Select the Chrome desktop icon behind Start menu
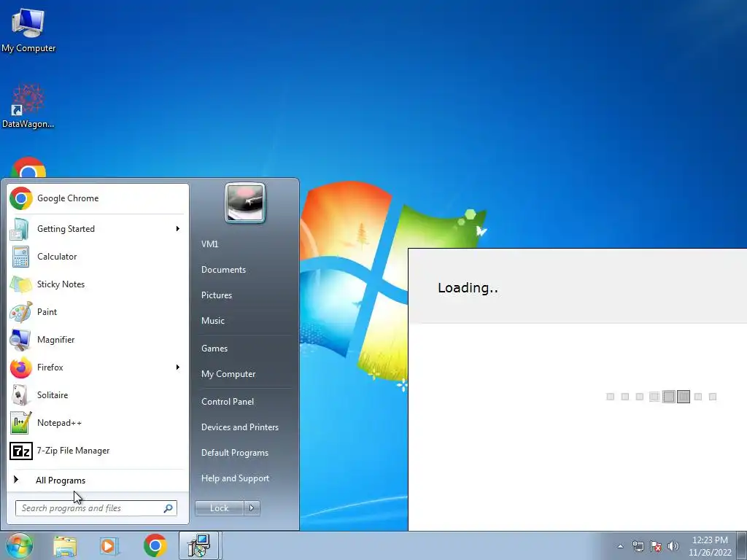Viewport: 747px width, 560px height. coord(28,168)
